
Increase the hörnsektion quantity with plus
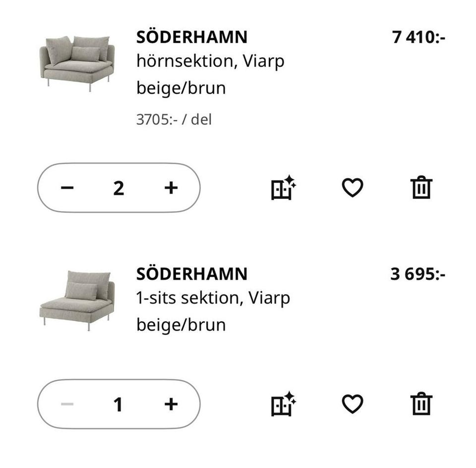tap(171, 188)
